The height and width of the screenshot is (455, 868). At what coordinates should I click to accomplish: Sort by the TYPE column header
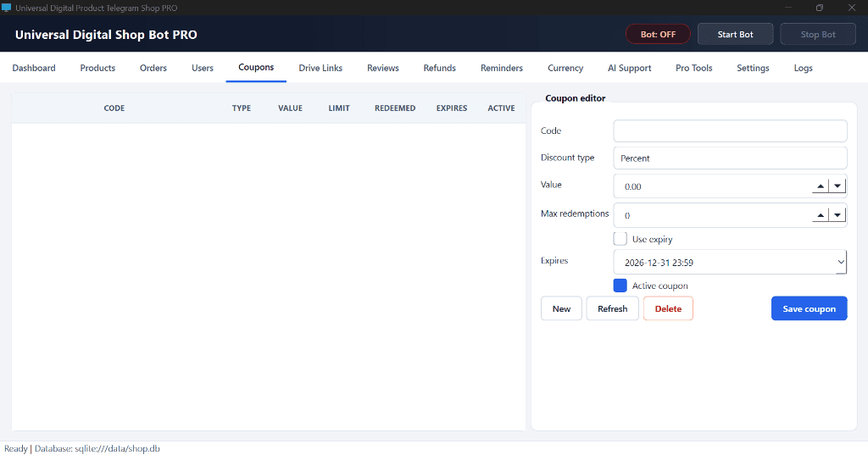coord(242,108)
